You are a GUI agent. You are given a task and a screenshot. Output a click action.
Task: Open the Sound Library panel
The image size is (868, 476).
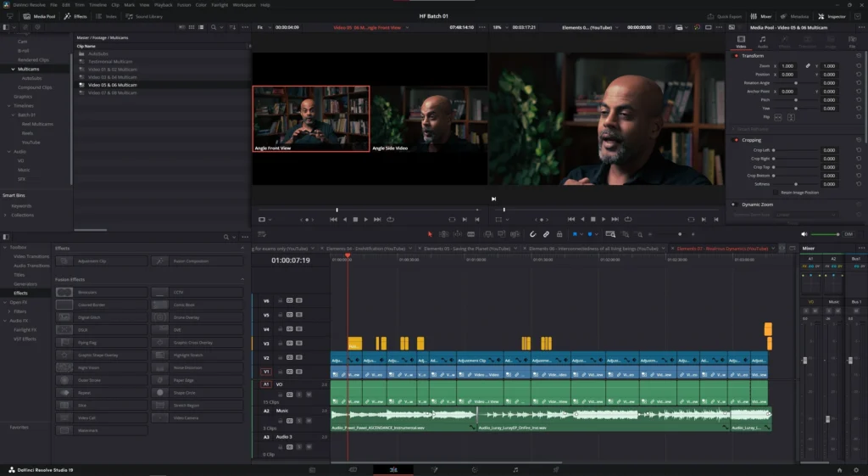145,16
